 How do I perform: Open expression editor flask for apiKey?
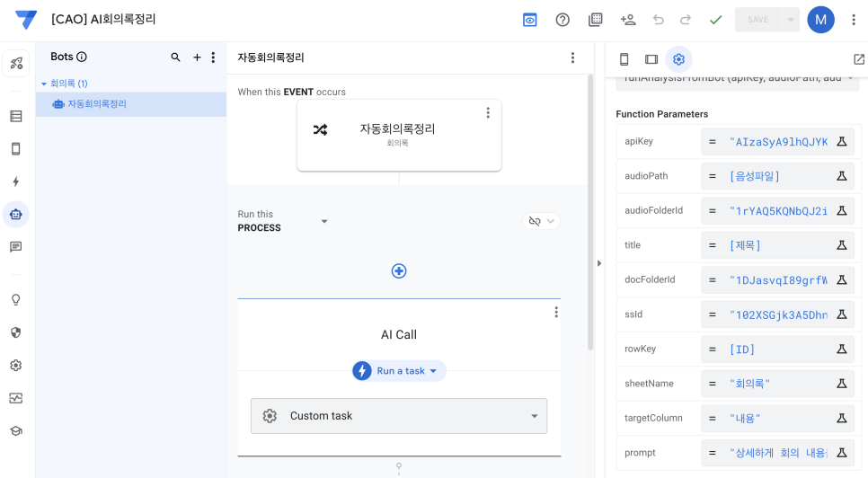point(841,142)
